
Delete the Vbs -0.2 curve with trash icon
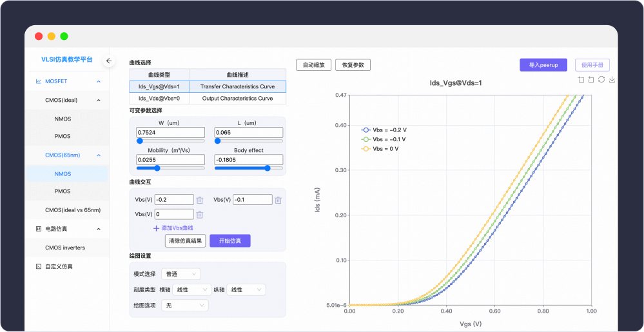(200, 200)
